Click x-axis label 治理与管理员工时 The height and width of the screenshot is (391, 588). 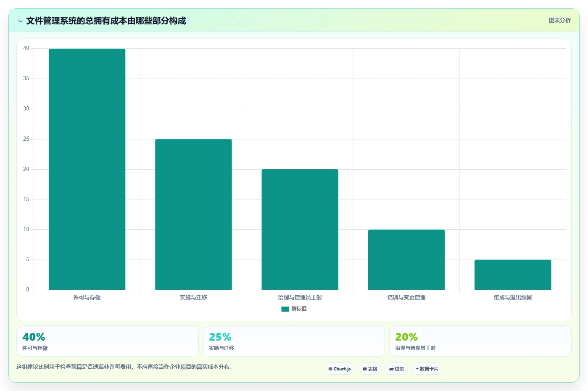(300, 297)
